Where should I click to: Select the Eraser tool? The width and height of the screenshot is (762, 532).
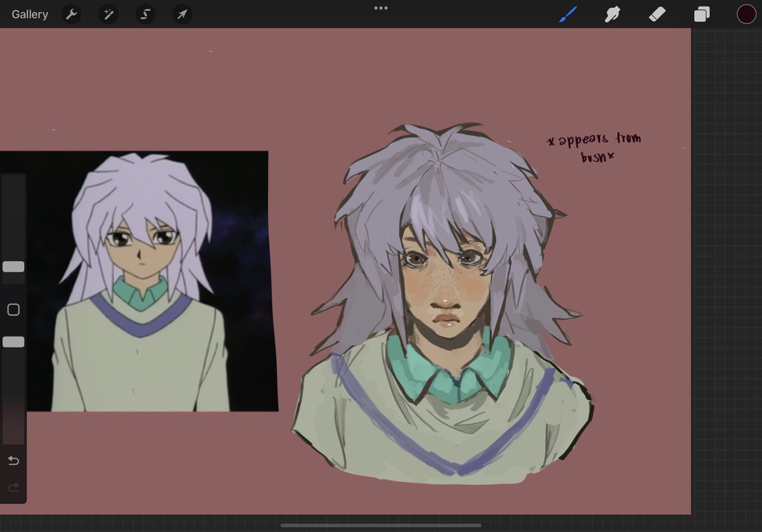657,14
